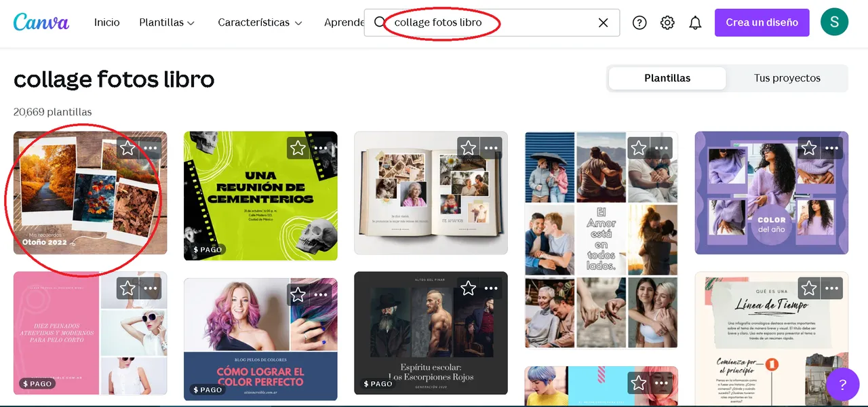
Task: Open more options on Línea de Tiempo template
Action: coord(831,288)
